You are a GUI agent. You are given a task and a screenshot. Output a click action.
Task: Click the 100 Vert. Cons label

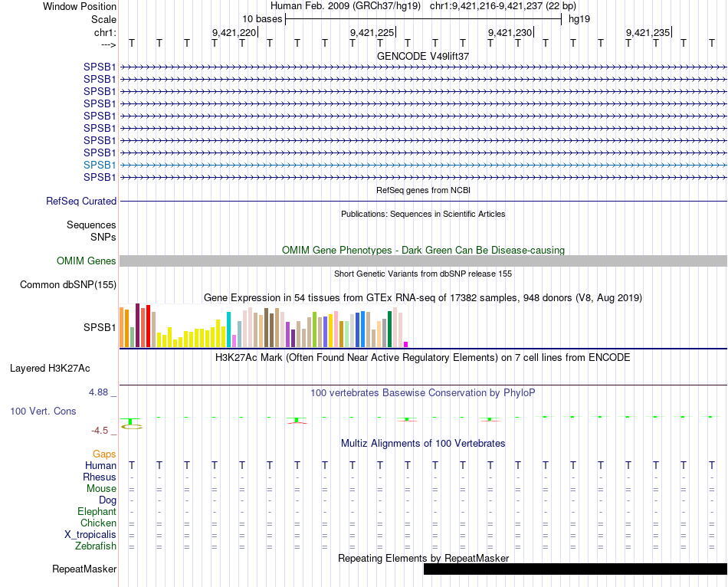[43, 411]
